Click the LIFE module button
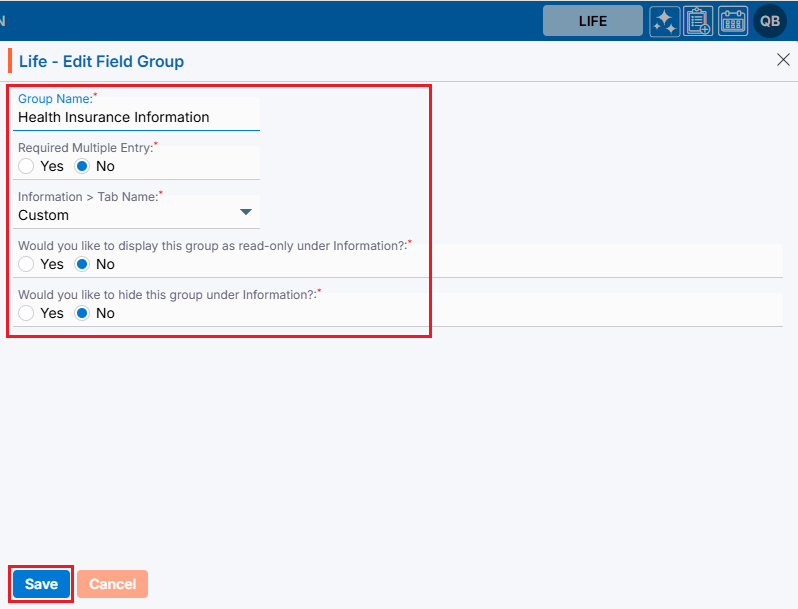Image resolution: width=798 pixels, height=609 pixels. (x=592, y=21)
